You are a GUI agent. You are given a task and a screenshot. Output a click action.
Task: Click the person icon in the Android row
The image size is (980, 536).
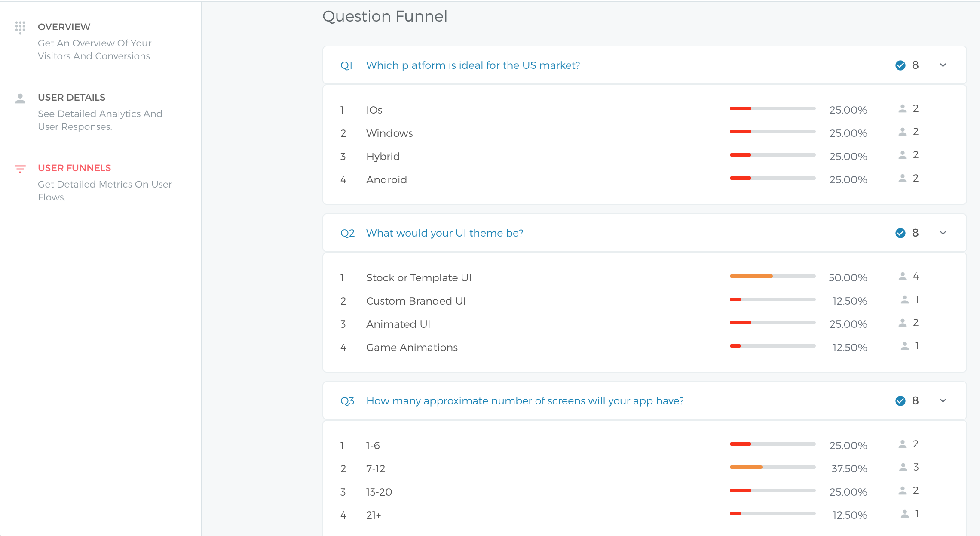[x=903, y=179]
